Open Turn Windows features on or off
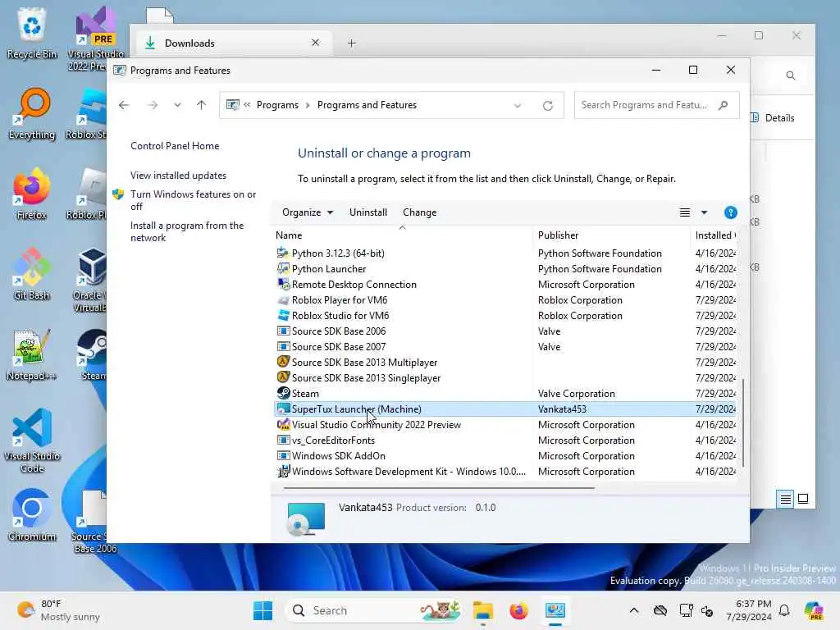840x630 pixels. (x=193, y=200)
